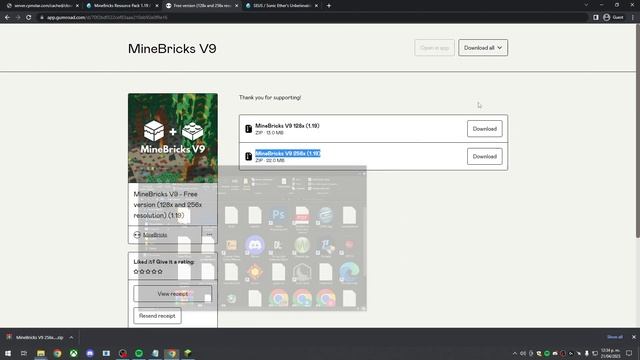640x360 pixels.
Task: Open Discord from the taskbar
Action: tap(90, 353)
